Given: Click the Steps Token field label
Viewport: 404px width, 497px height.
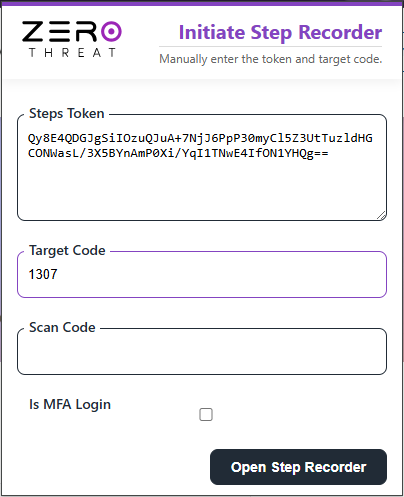Looking at the screenshot, I should 67,113.
